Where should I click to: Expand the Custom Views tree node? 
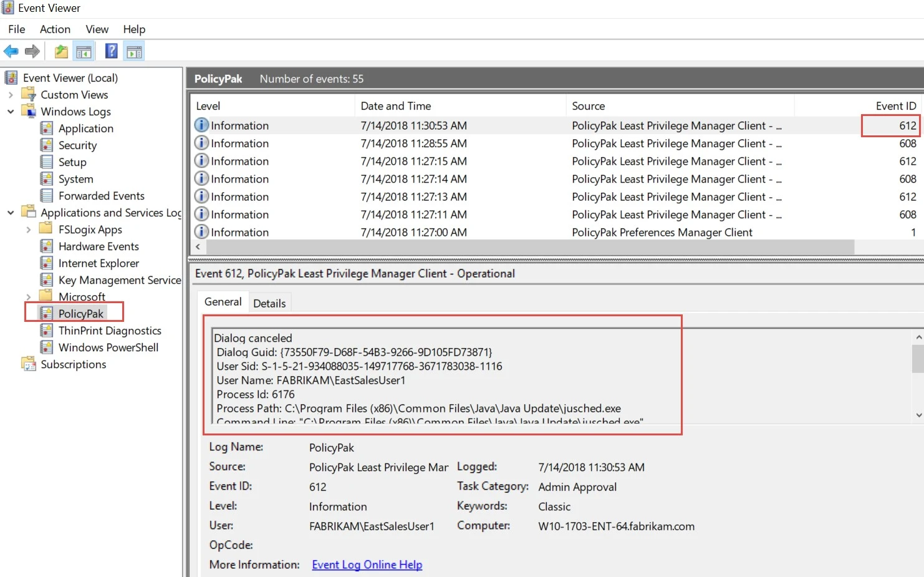pos(11,94)
